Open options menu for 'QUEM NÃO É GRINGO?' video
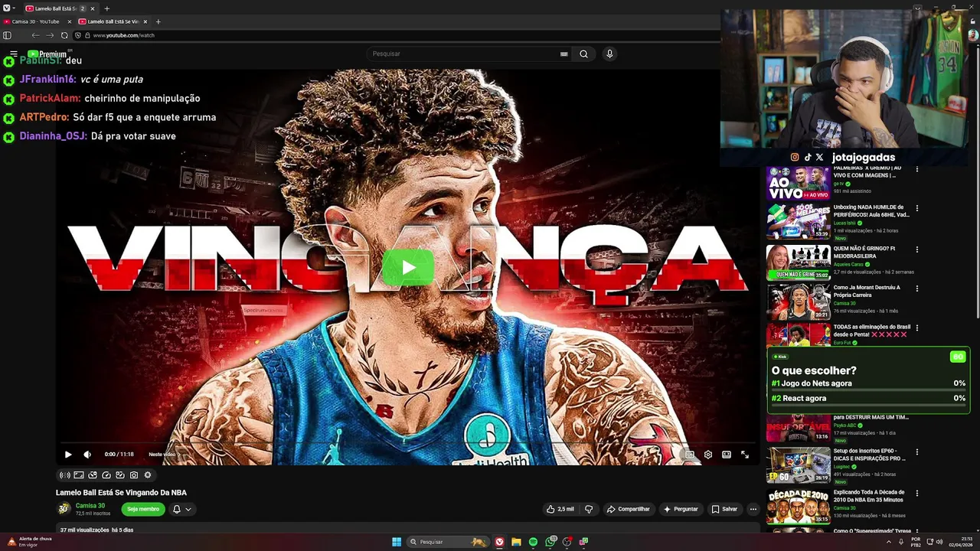 [x=916, y=249]
